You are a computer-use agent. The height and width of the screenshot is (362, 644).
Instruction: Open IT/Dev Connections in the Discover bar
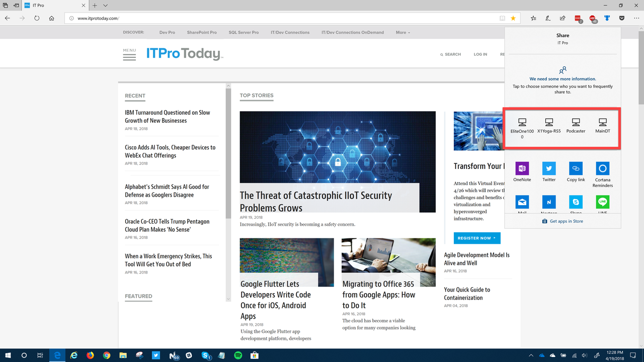(290, 32)
